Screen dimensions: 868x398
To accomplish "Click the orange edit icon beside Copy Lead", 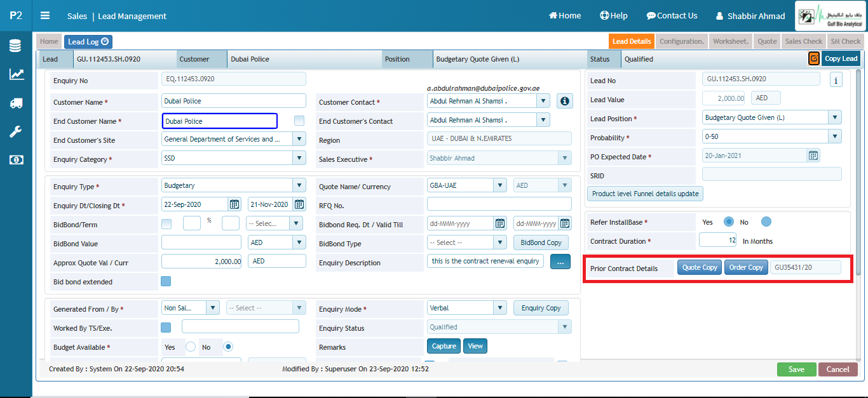I will point(813,58).
